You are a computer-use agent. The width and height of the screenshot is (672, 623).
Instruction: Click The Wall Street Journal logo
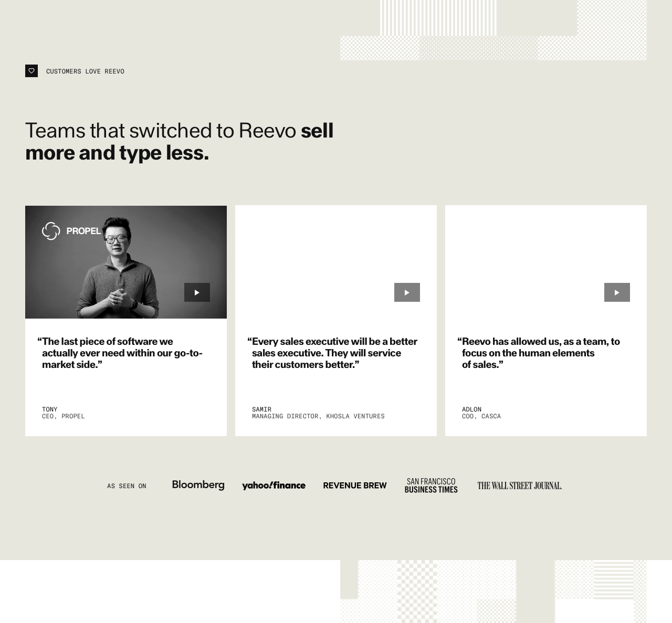tap(519, 485)
